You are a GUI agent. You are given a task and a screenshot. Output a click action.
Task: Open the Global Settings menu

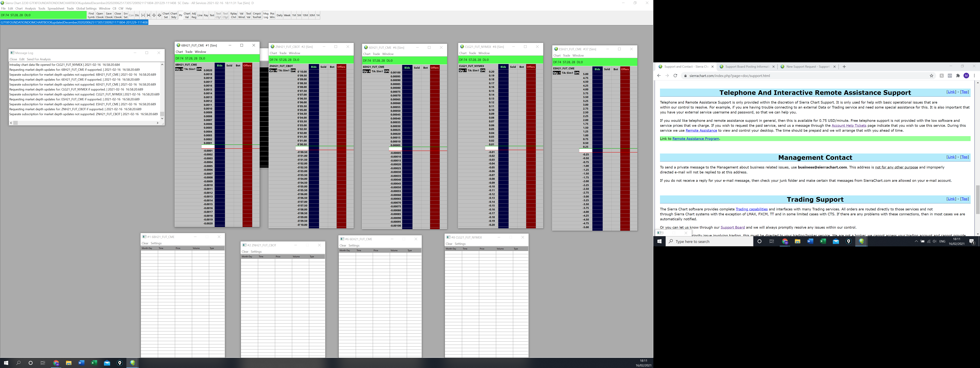click(x=86, y=8)
